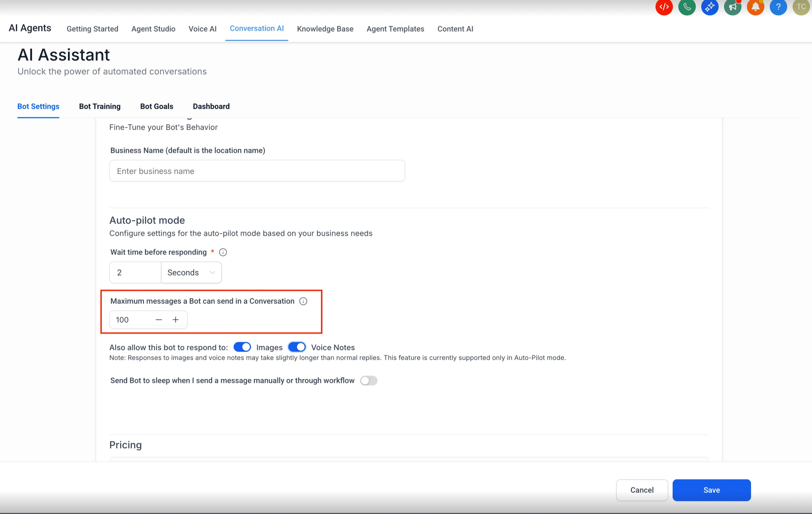Click the blue help question mark icon

coord(778,7)
